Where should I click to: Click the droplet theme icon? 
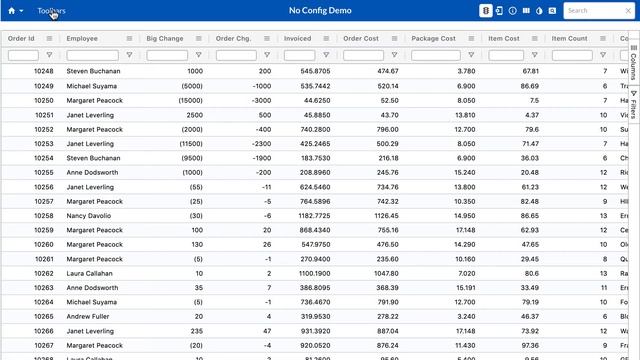pos(539,11)
